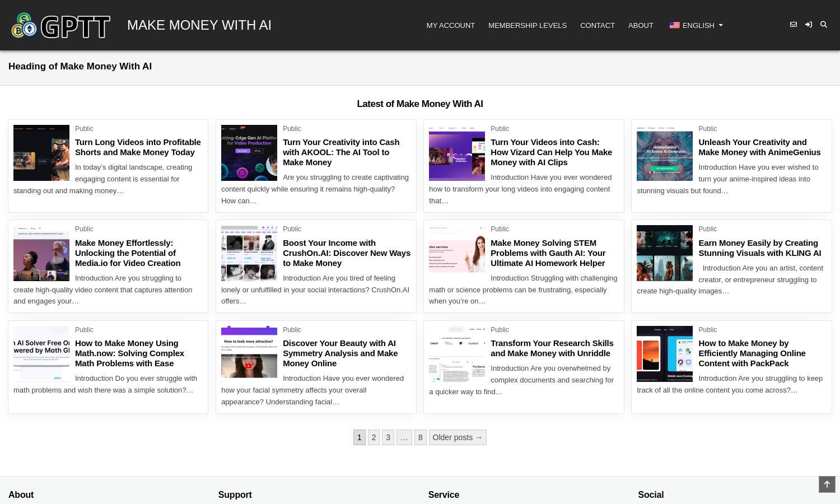Open the Media.io Video Creation article

[128, 253]
